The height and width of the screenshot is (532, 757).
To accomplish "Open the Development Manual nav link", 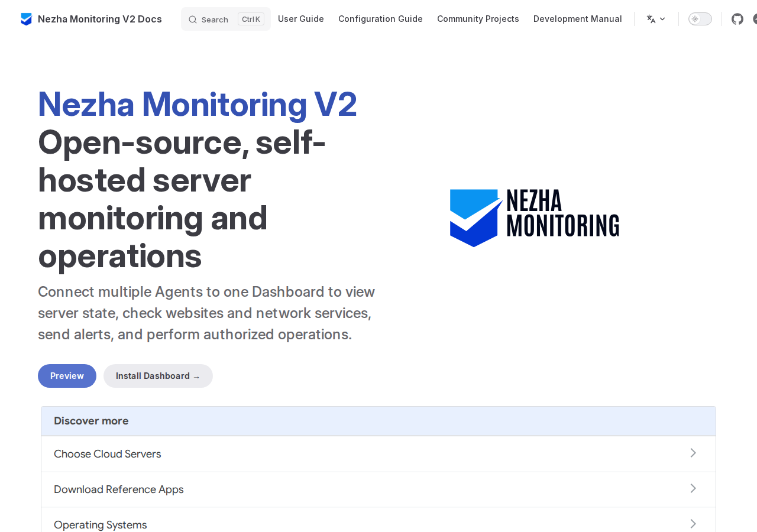I will pyautogui.click(x=578, y=19).
